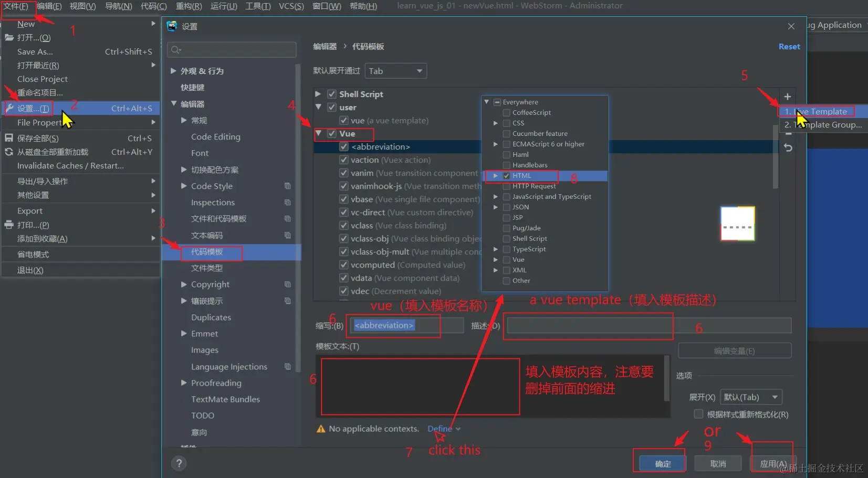Image resolution: width=868 pixels, height=478 pixels.
Task: Select 1. Live Template from popup
Action: (x=822, y=111)
